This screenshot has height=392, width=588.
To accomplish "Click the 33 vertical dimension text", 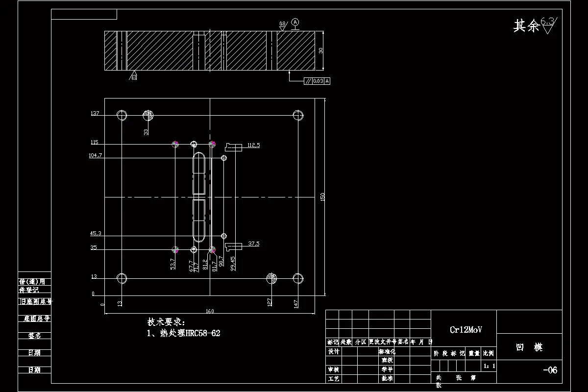I will pos(146,132).
